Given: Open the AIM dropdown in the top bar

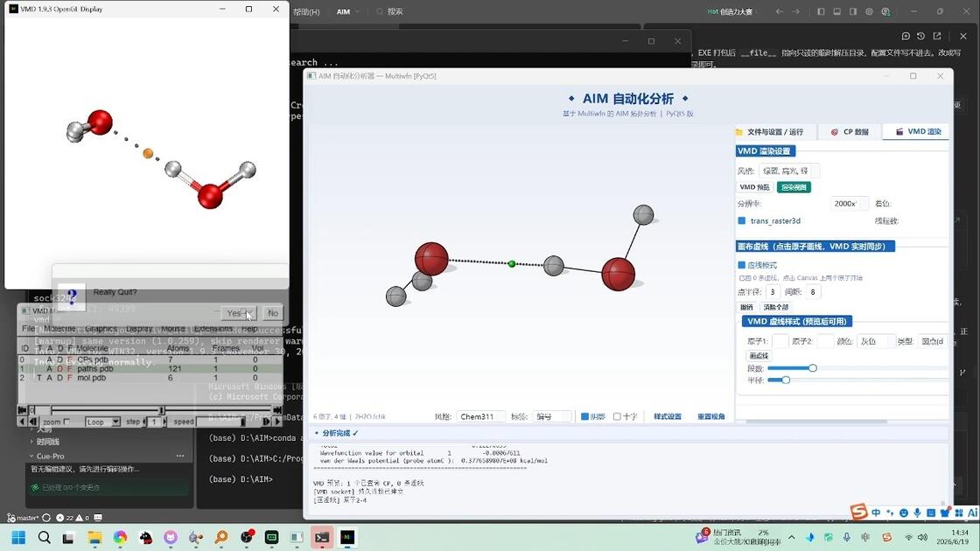Looking at the screenshot, I should [x=348, y=11].
